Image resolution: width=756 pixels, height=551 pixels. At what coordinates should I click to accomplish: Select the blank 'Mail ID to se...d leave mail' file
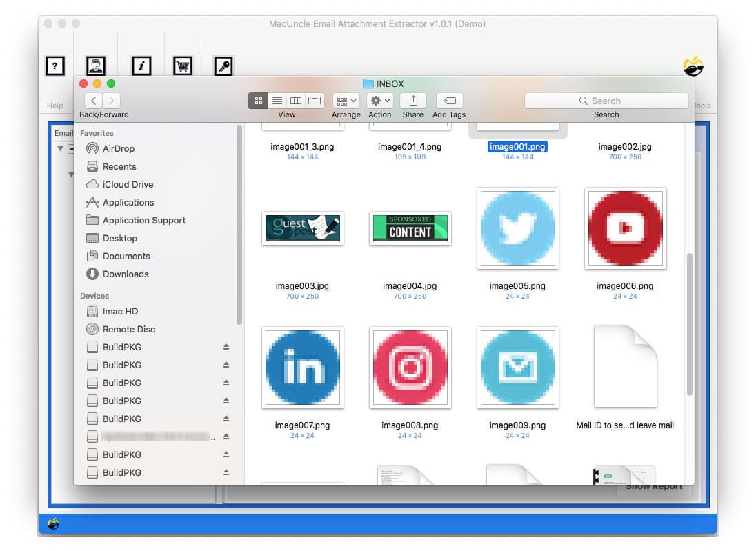[626, 366]
